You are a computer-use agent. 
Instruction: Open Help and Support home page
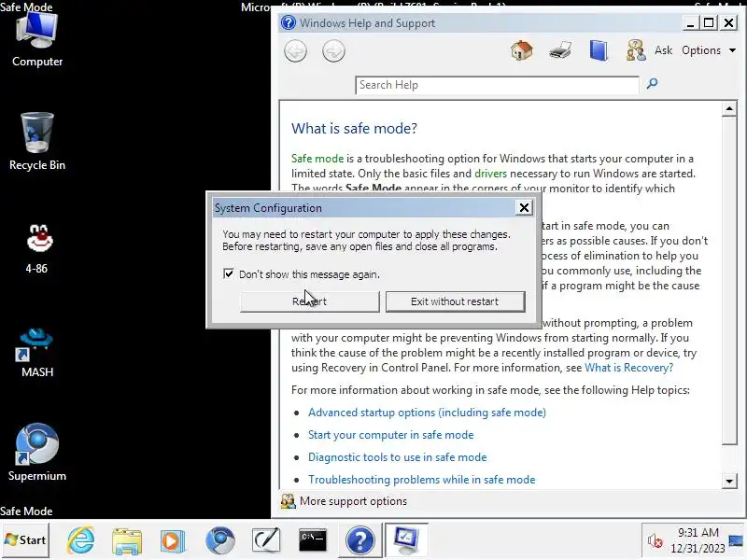[x=522, y=50]
